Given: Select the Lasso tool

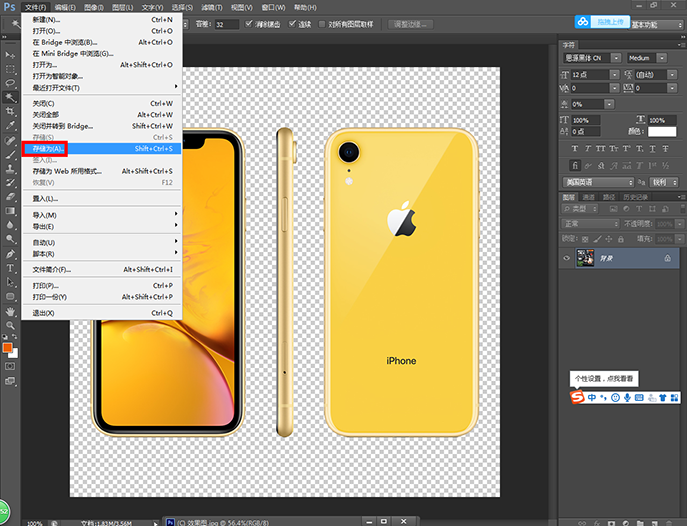Looking at the screenshot, I should click(10, 83).
